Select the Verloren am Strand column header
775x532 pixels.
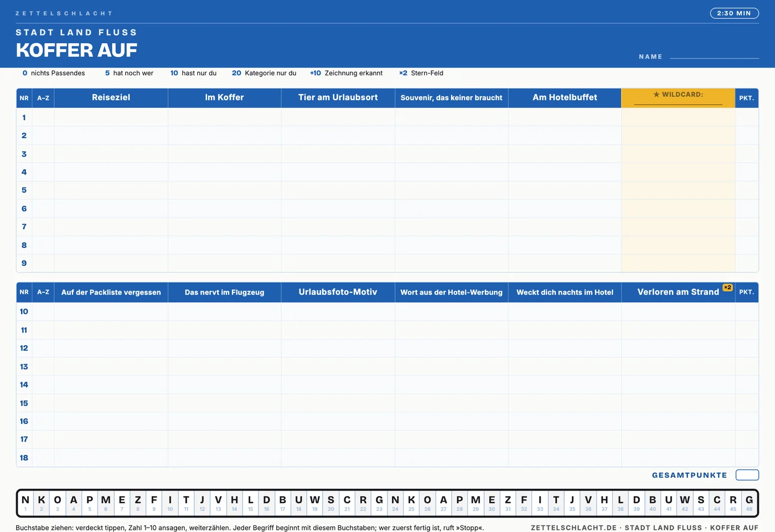coord(678,292)
